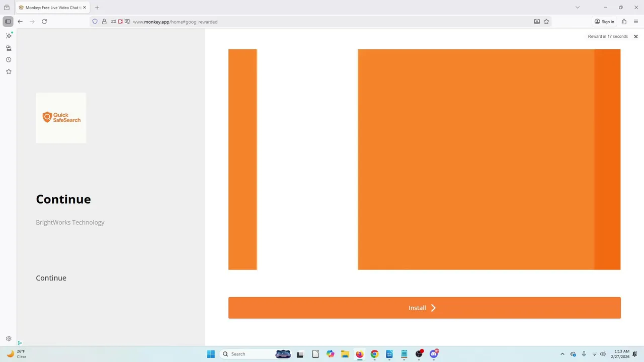Click the orange Install button
Screen dimensions: 644x362
[425, 308]
